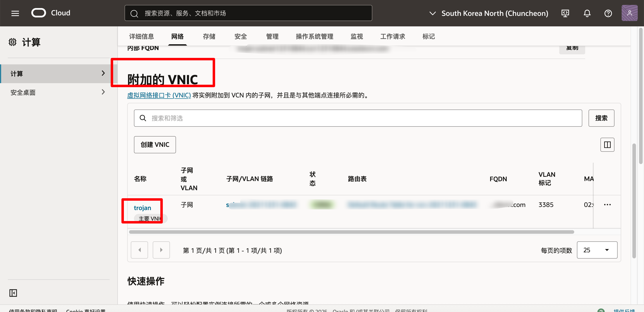Open the help question mark icon
Image resolution: width=644 pixels, height=312 pixels.
(x=608, y=13)
